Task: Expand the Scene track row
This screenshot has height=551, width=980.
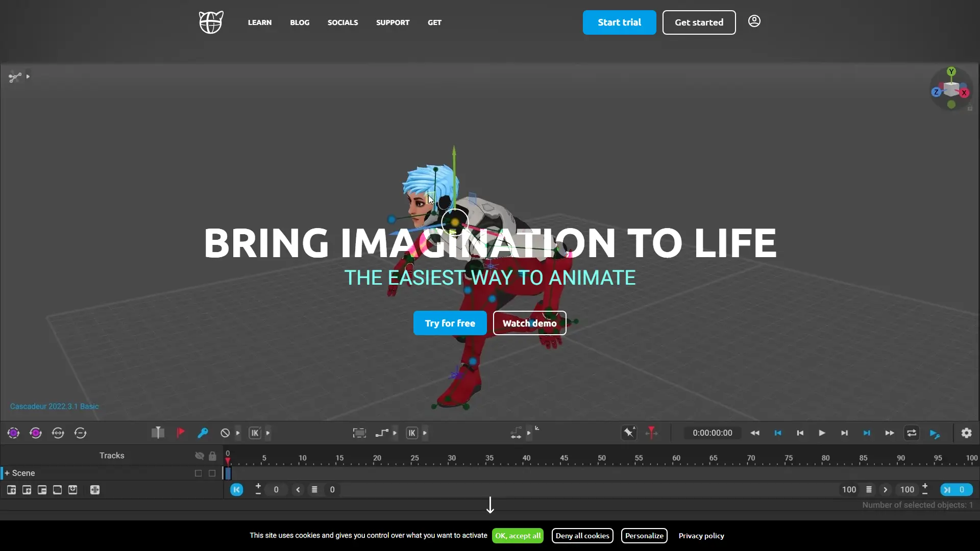Action: click(7, 473)
